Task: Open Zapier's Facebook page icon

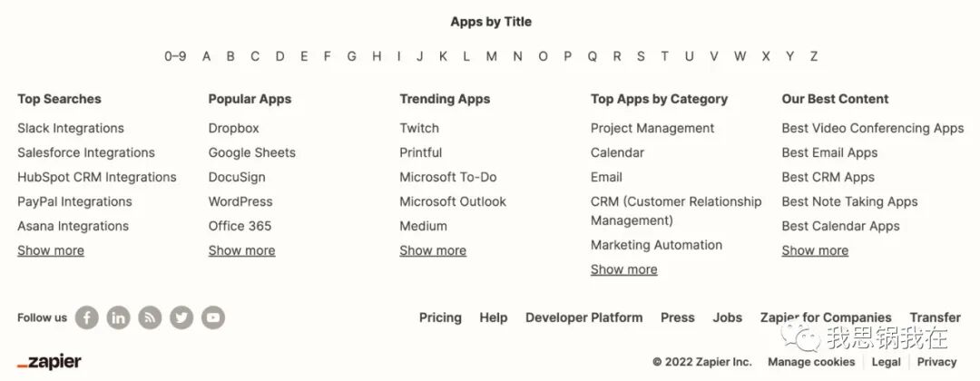Action: pyautogui.click(x=86, y=317)
